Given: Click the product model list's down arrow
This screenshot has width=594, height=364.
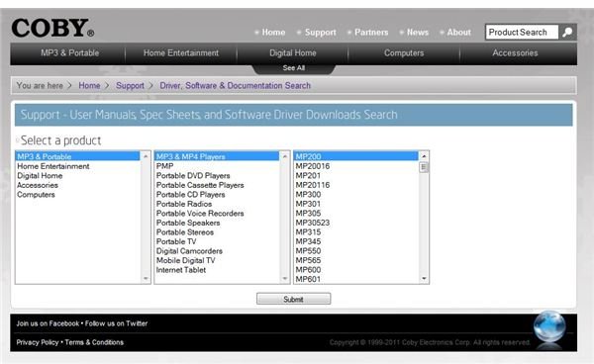Looking at the screenshot, I should coord(424,279).
